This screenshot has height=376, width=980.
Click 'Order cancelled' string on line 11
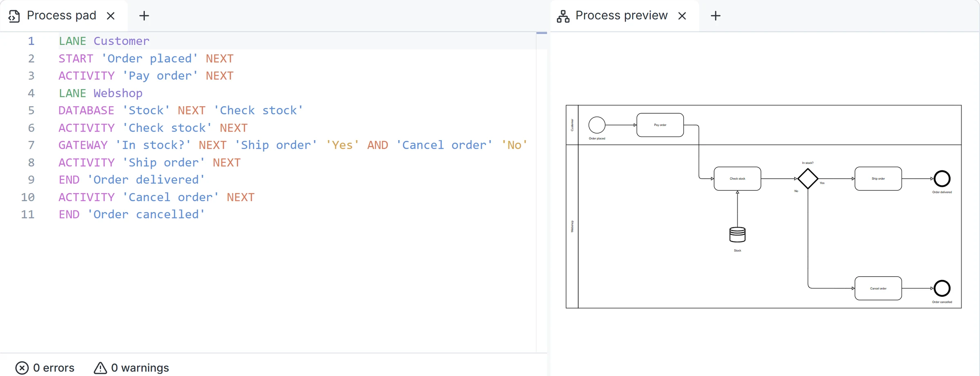tap(146, 215)
